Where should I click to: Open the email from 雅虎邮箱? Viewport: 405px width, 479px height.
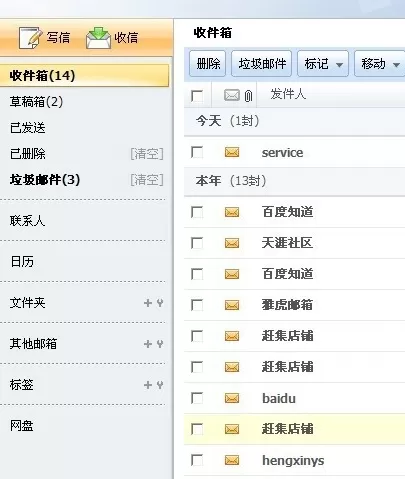(287, 305)
